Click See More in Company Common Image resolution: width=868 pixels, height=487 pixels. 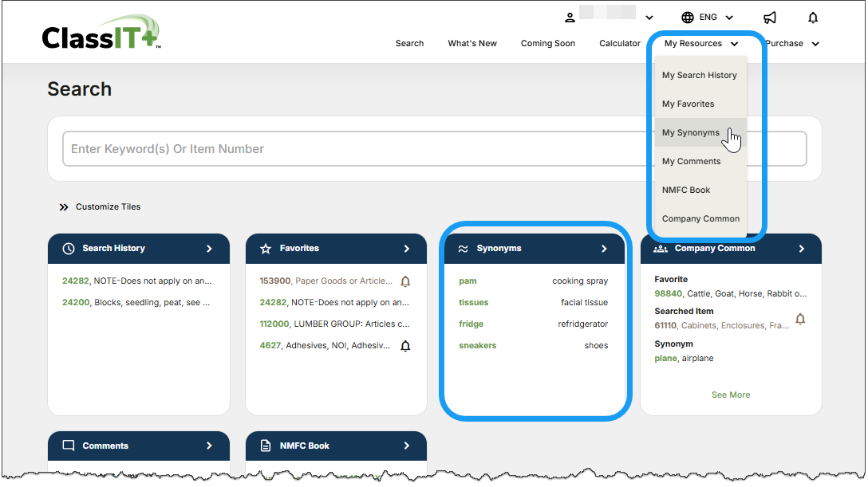click(x=731, y=395)
